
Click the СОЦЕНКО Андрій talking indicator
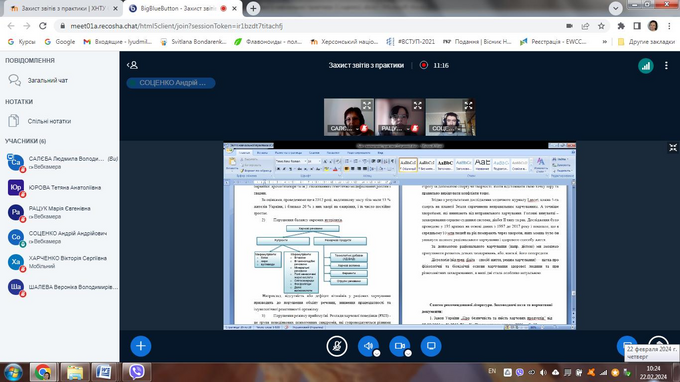click(x=171, y=83)
